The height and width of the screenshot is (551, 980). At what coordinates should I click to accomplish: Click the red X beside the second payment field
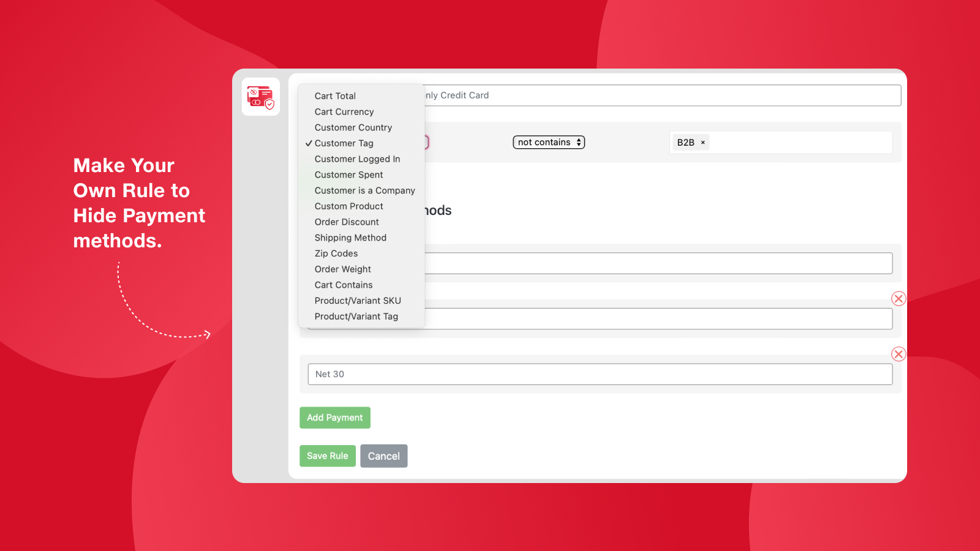click(899, 299)
